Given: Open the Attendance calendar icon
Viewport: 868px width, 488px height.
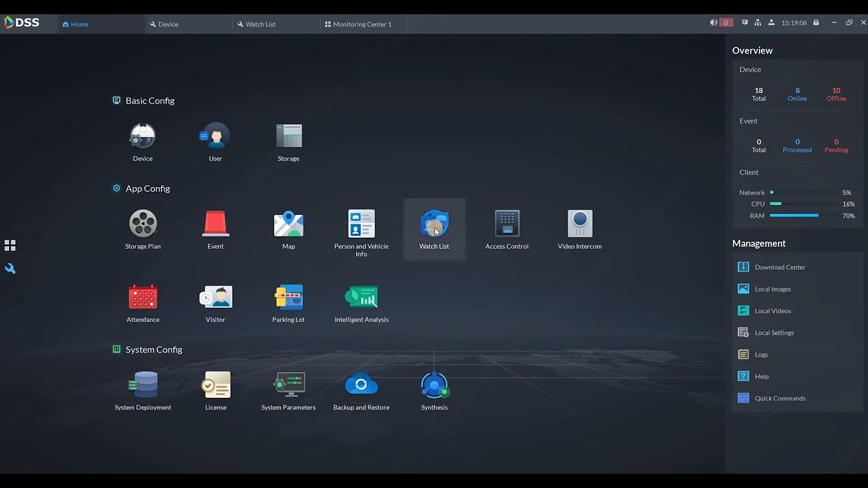Looking at the screenshot, I should point(143,297).
